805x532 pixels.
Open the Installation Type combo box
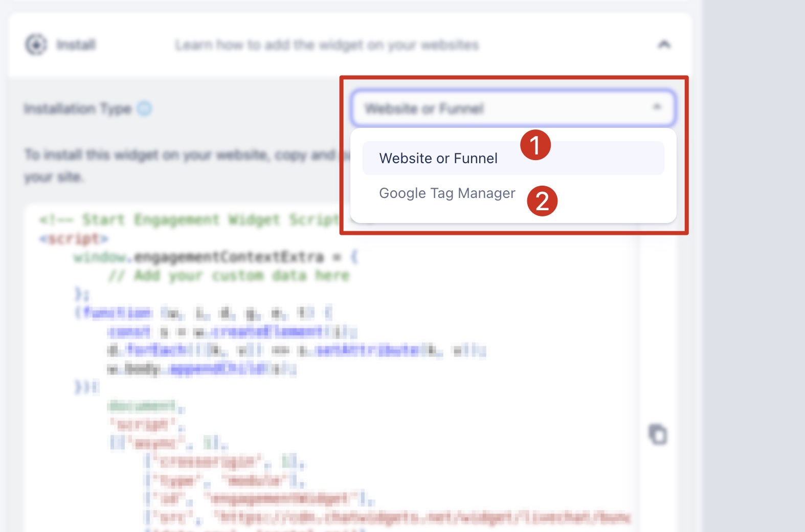(511, 108)
